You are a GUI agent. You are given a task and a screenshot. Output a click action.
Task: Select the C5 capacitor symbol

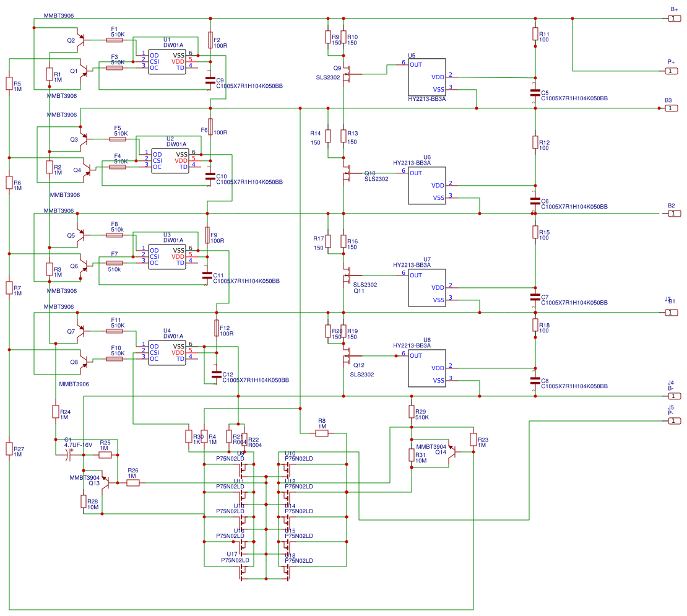(x=535, y=92)
